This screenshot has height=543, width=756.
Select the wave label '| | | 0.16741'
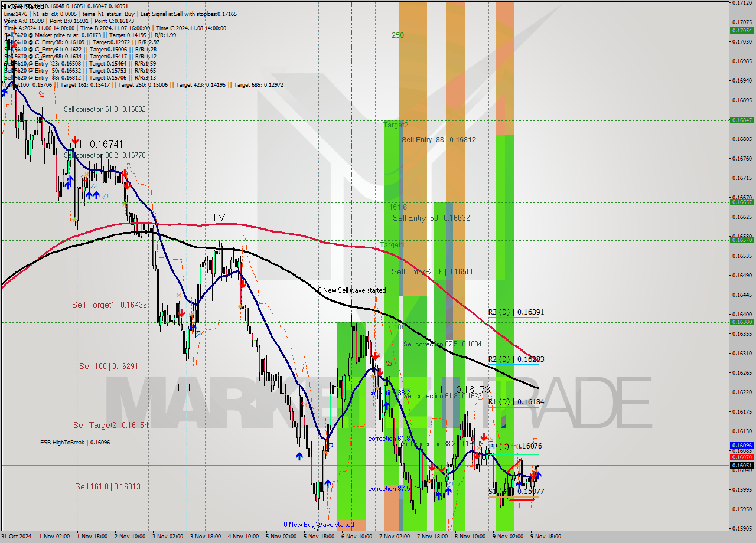(x=100, y=144)
